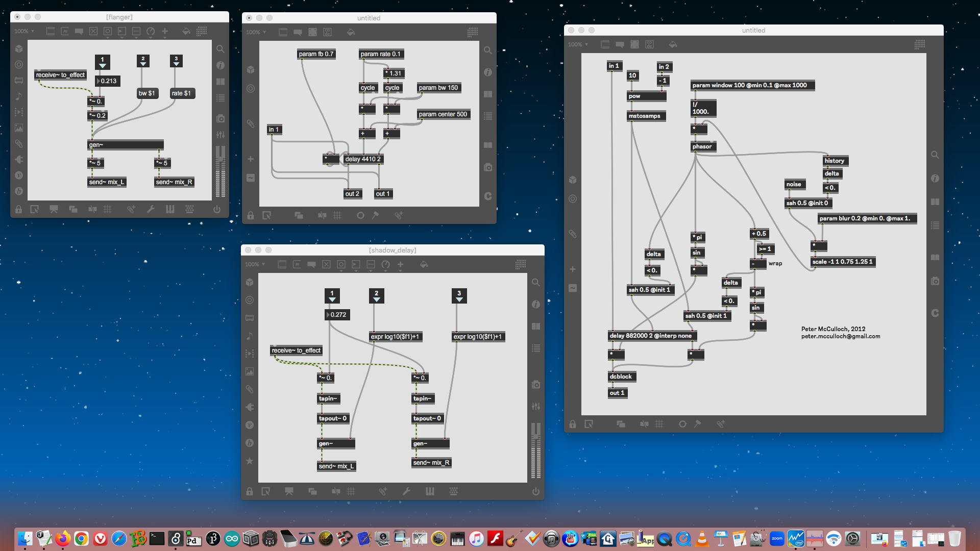The image size is (980, 551).
Task: Click the inspector 'i' icon in shadow_delay
Action: pos(535,305)
